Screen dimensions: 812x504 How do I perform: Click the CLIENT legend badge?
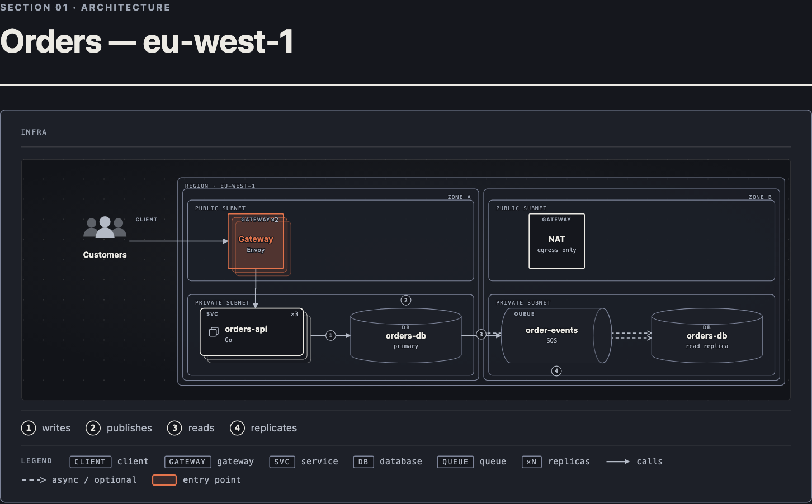click(90, 462)
